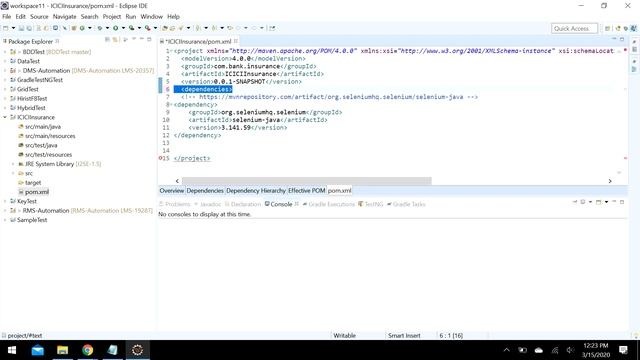Expand the src folder under ICICIInsurance

[x=13, y=173]
